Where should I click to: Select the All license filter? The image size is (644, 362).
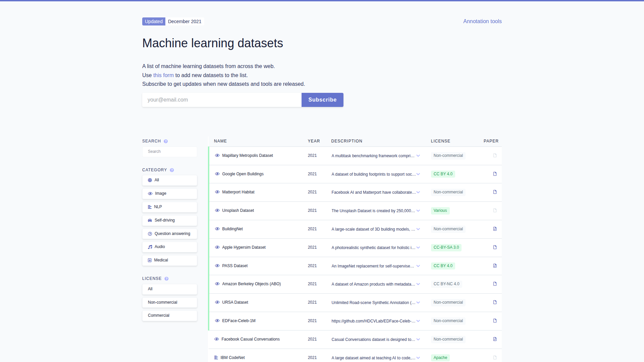point(170,289)
